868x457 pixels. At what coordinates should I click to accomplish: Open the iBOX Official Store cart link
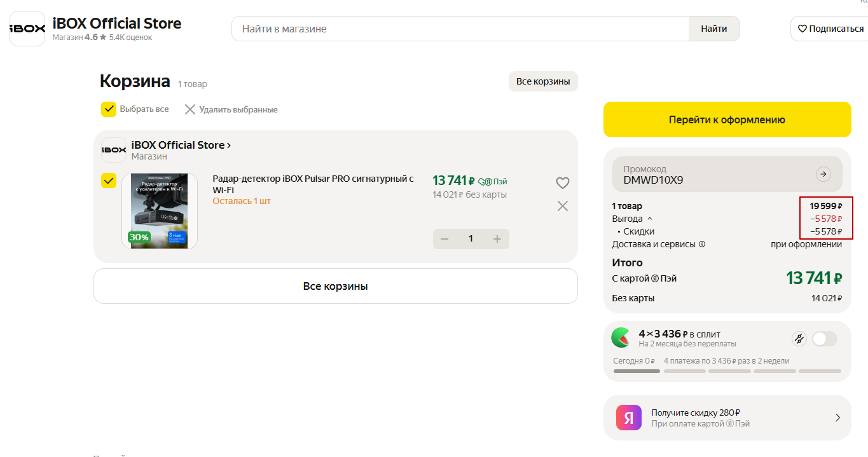181,145
